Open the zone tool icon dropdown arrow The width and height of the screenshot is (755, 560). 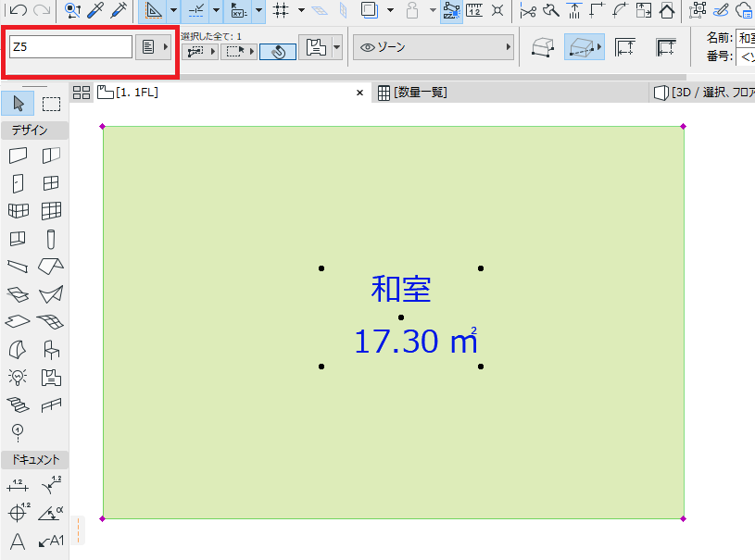coord(337,47)
